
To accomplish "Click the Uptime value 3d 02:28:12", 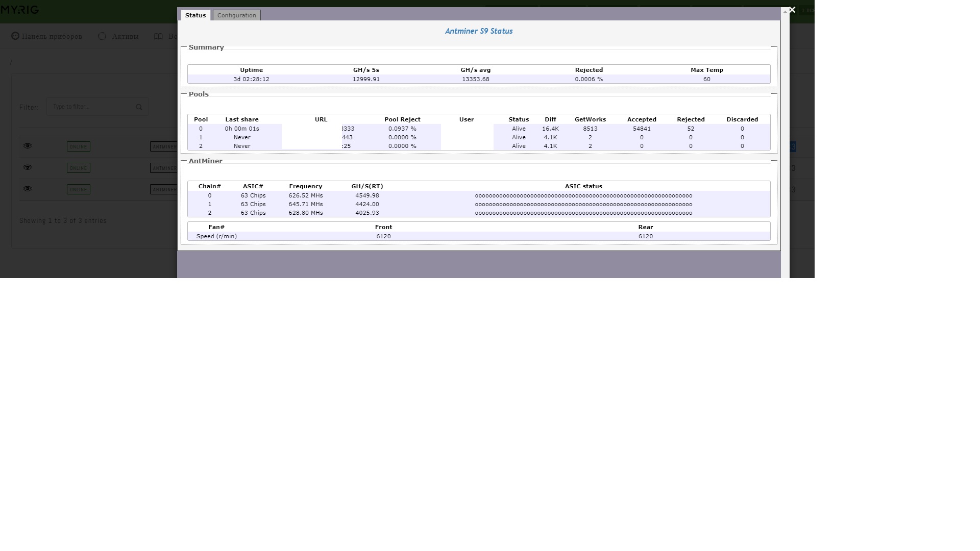I will (x=251, y=79).
